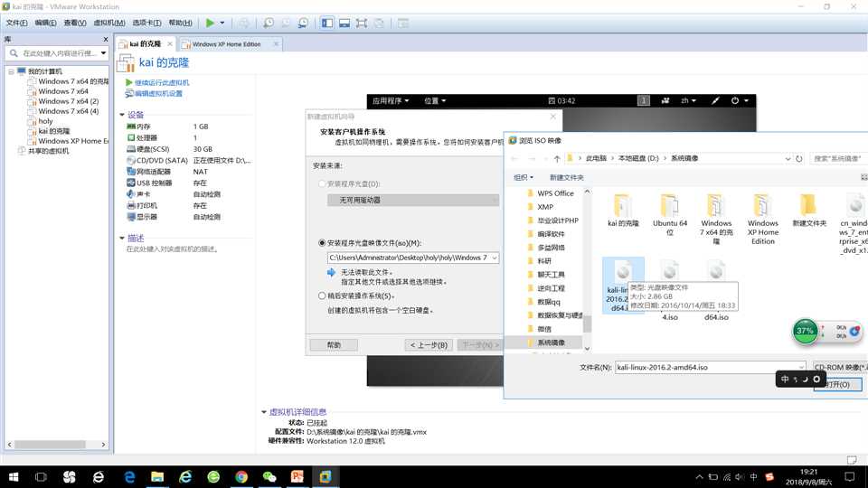The image size is (868, 488).
Task: Select Windows 7 x64 (2) in the library
Action: click(68, 101)
